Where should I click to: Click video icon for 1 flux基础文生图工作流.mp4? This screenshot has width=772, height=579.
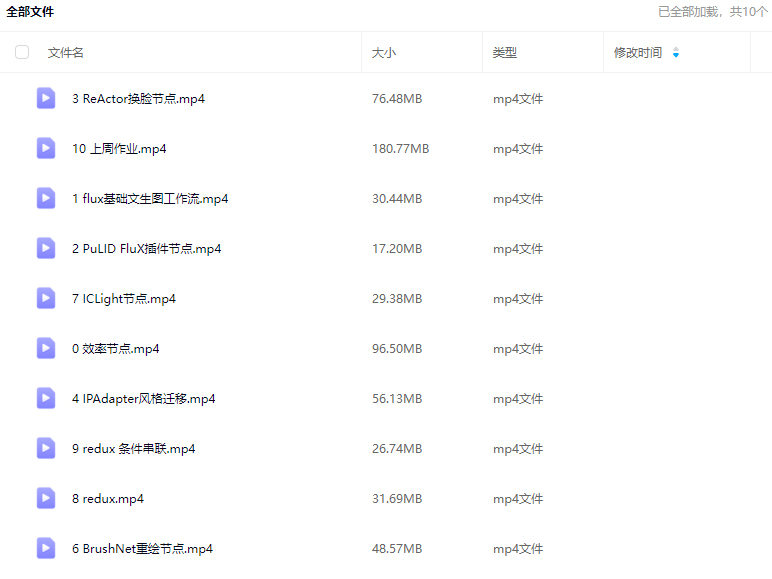(46, 198)
